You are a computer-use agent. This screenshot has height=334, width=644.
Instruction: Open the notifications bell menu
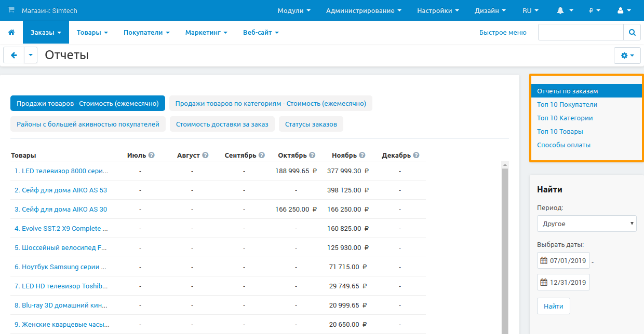click(x=565, y=10)
